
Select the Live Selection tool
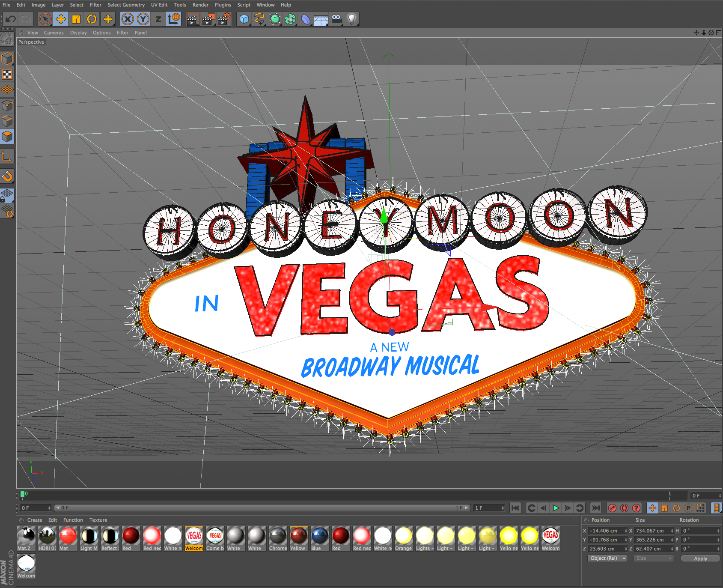pos(45,19)
